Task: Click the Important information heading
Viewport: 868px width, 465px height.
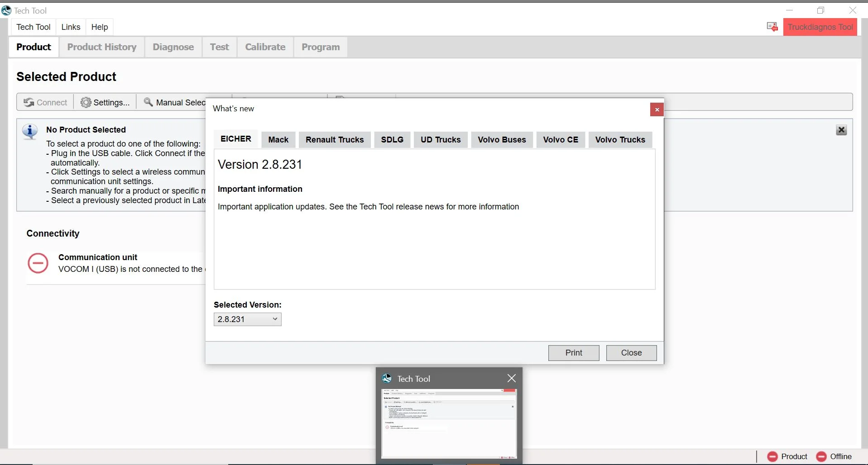Action: (260, 189)
